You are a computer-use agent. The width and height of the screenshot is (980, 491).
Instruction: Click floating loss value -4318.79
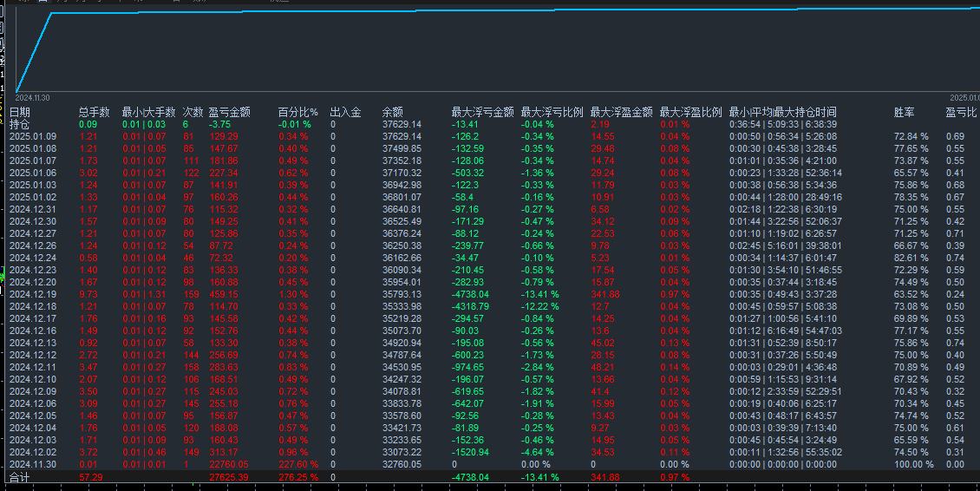pyautogui.click(x=471, y=306)
